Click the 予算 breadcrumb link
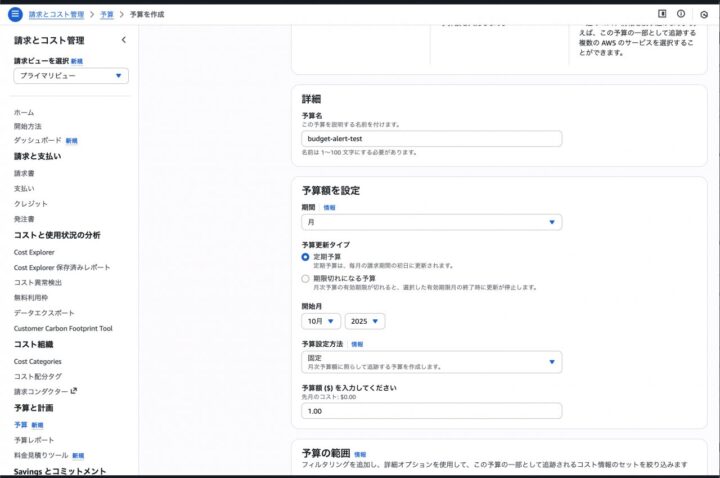720x478 pixels. (x=107, y=15)
